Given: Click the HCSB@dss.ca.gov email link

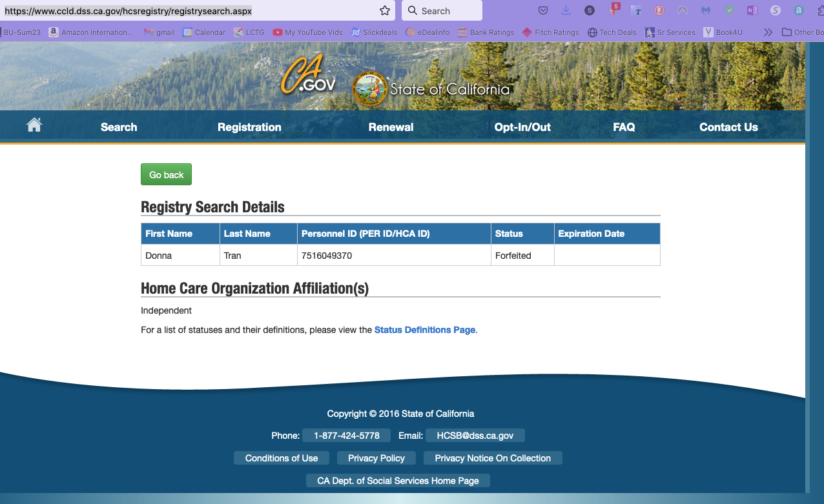Looking at the screenshot, I should 475,436.
